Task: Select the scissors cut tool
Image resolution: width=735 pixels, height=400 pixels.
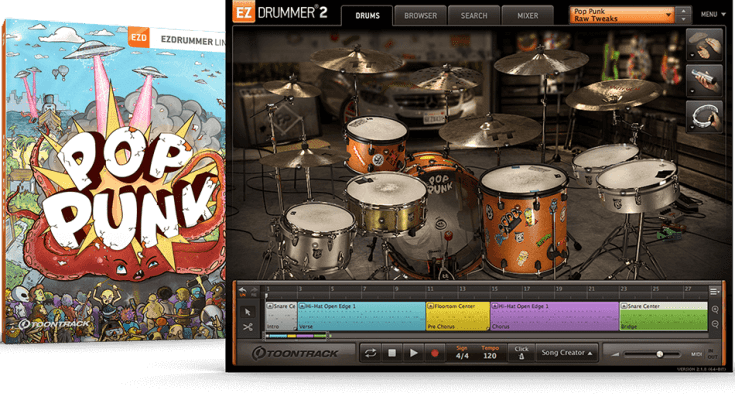Action: pos(248,325)
